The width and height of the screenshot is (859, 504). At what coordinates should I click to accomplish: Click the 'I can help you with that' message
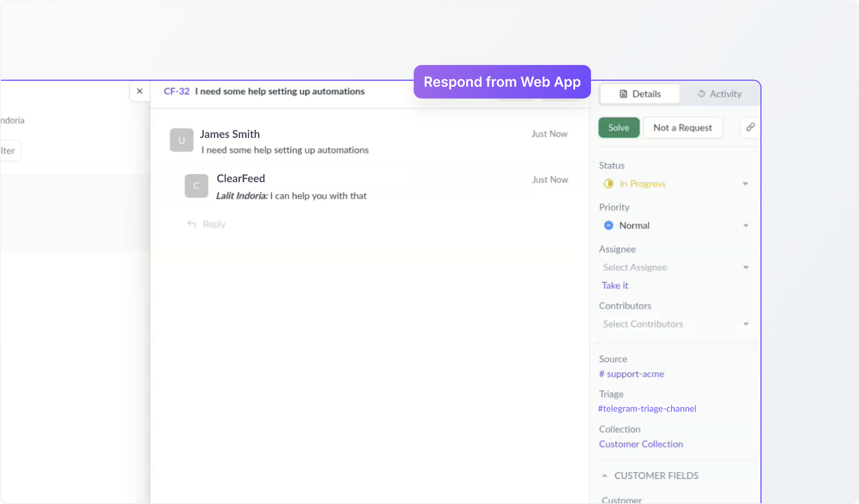[x=318, y=196]
